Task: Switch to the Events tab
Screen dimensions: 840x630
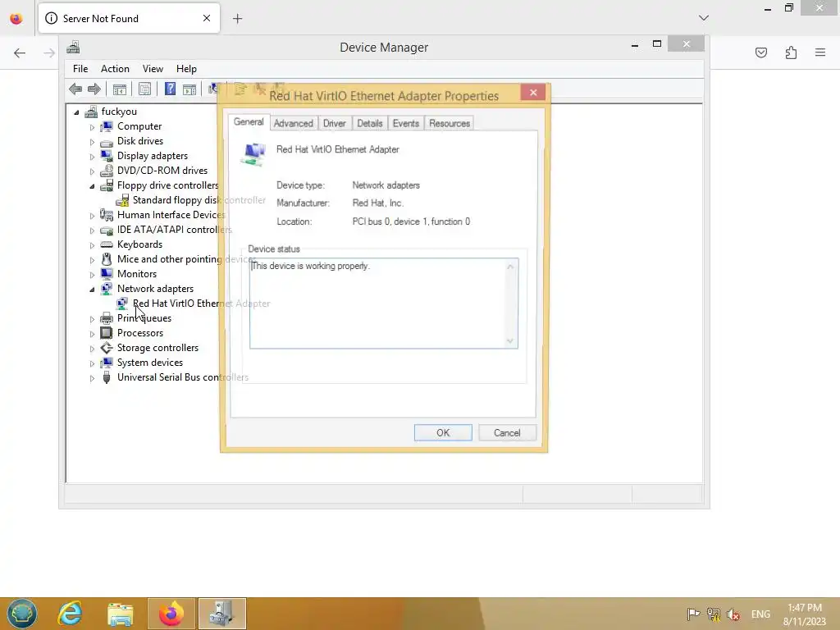Action: [405, 123]
